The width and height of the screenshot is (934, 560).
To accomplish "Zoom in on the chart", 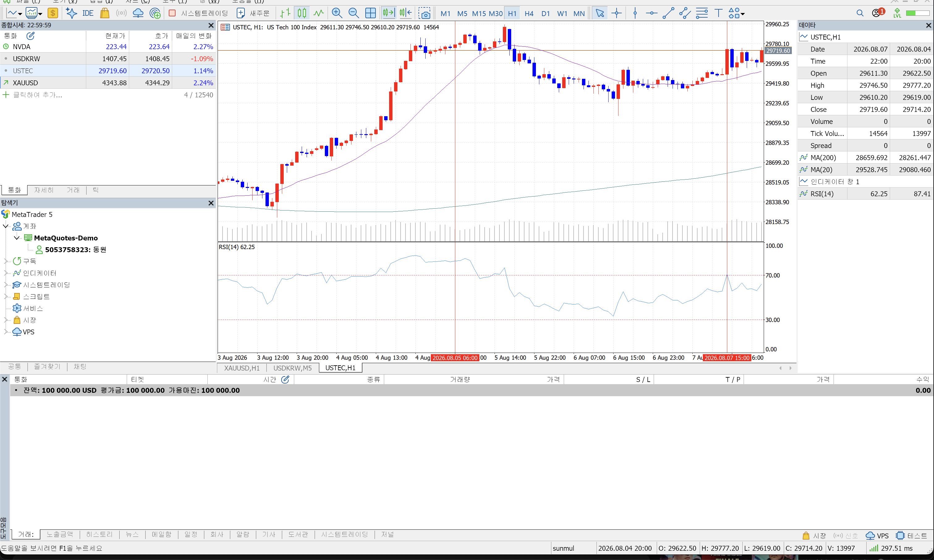I will tap(337, 13).
